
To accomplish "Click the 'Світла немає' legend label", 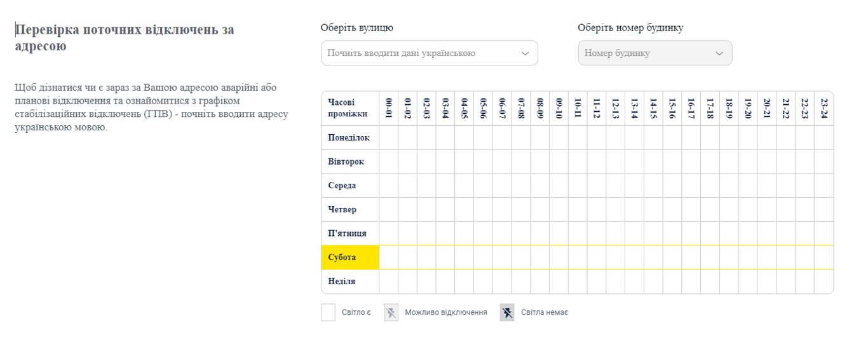I will 544,313.
